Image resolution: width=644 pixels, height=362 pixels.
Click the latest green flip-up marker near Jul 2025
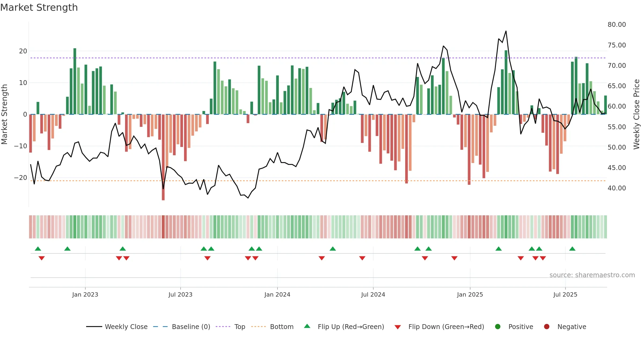572,249
